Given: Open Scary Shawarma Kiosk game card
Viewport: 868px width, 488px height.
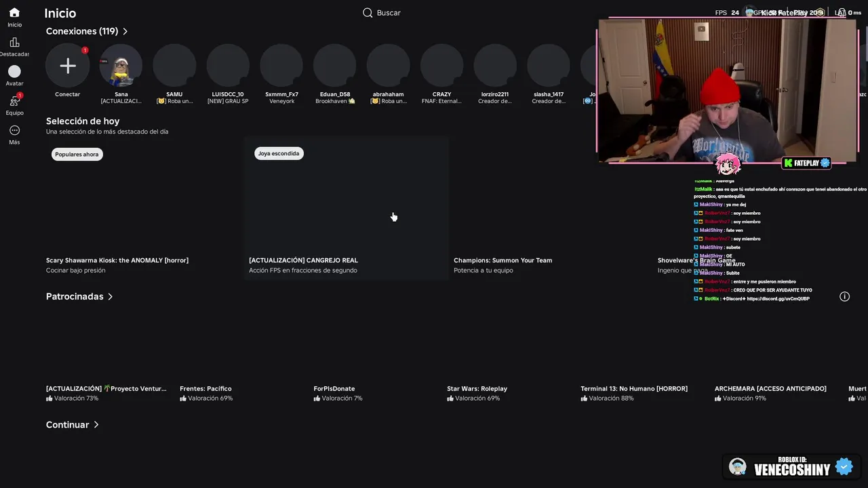Looking at the screenshot, I should (142, 209).
